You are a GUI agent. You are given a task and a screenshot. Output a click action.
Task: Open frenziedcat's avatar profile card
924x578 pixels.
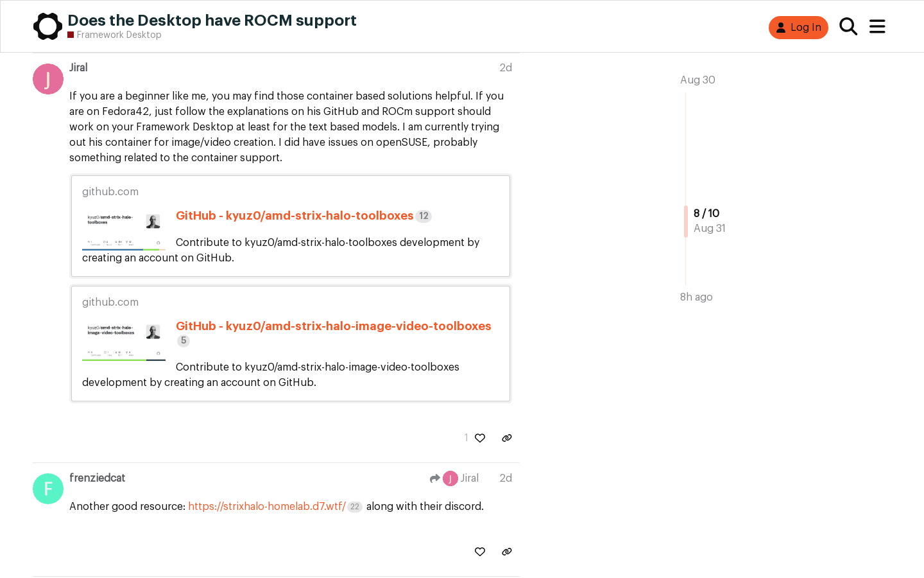(47, 489)
